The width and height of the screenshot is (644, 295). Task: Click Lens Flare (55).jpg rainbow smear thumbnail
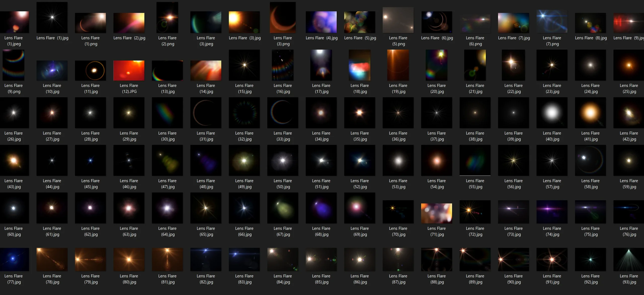pyautogui.click(x=475, y=160)
